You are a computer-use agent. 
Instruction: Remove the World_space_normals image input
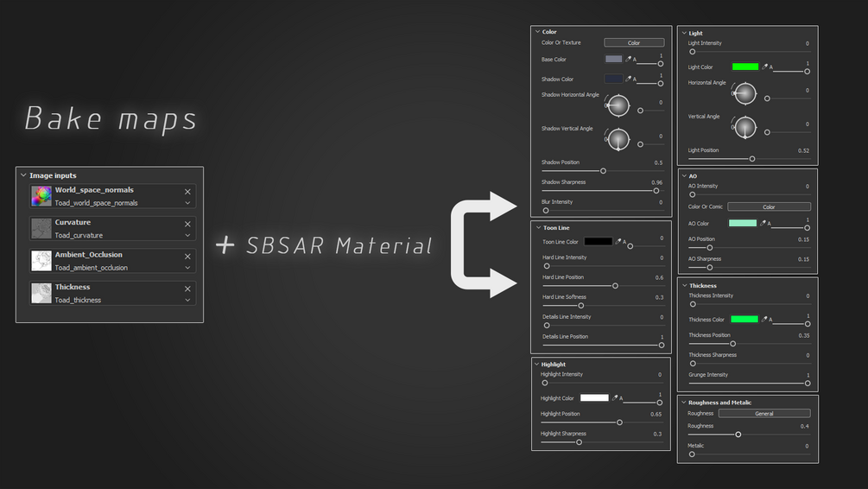[x=187, y=192]
